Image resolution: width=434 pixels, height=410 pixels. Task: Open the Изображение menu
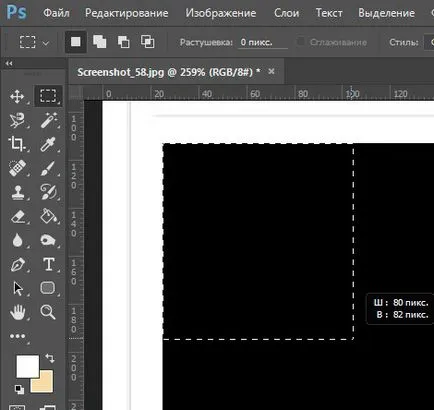point(221,13)
